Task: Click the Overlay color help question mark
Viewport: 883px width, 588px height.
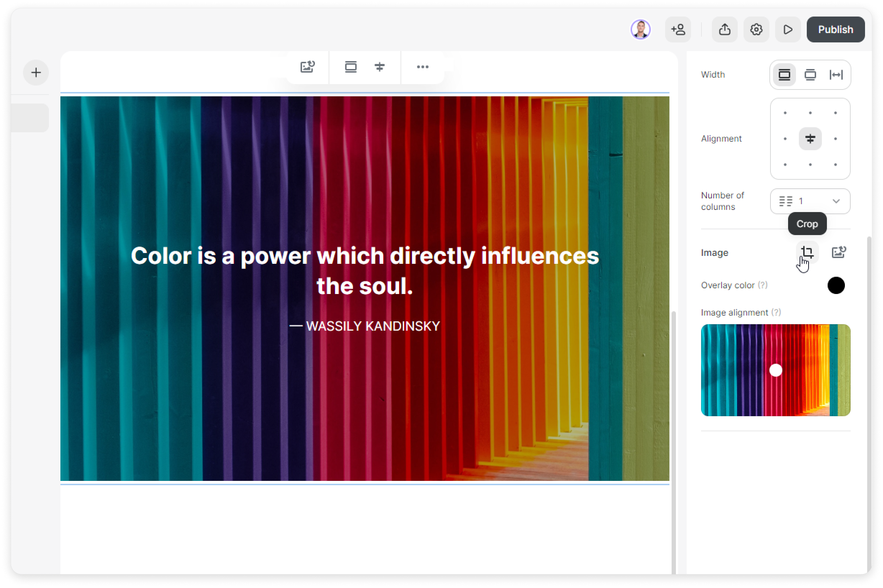Action: (762, 285)
